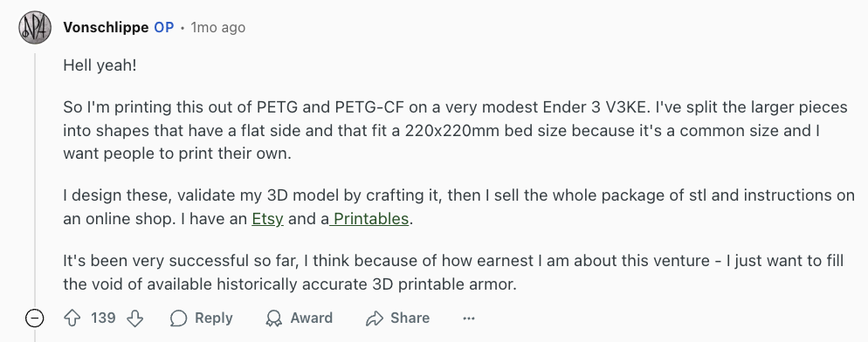Select the Reply text label

point(214,318)
